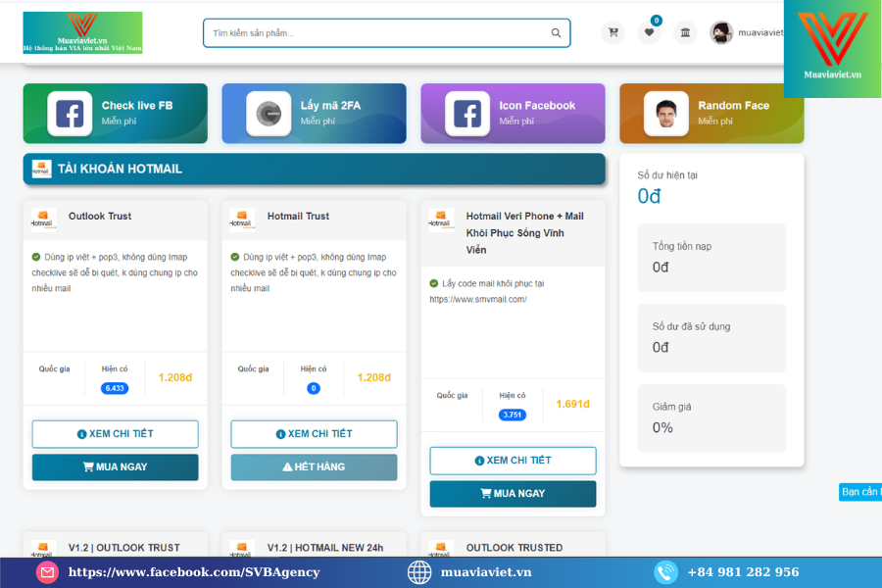Click the Số dư hiện tại balance 0đ
This screenshot has height=588, width=882.
pos(649,196)
